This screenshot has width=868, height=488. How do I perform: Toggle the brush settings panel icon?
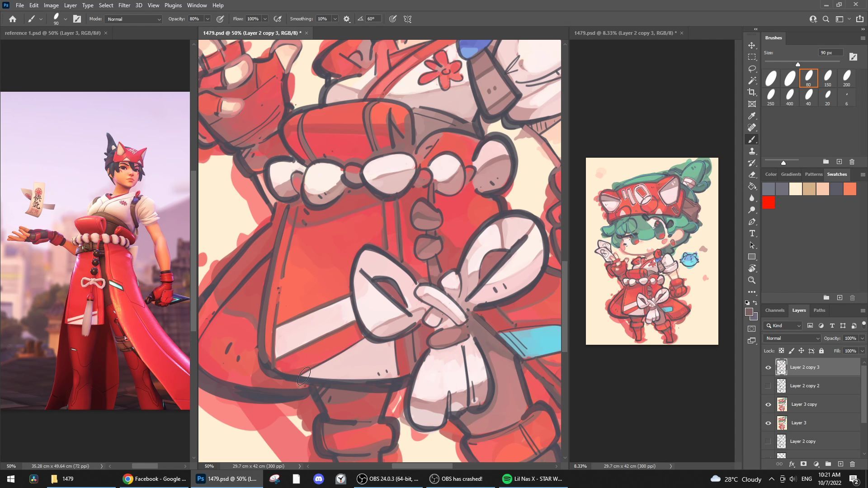[x=77, y=19]
